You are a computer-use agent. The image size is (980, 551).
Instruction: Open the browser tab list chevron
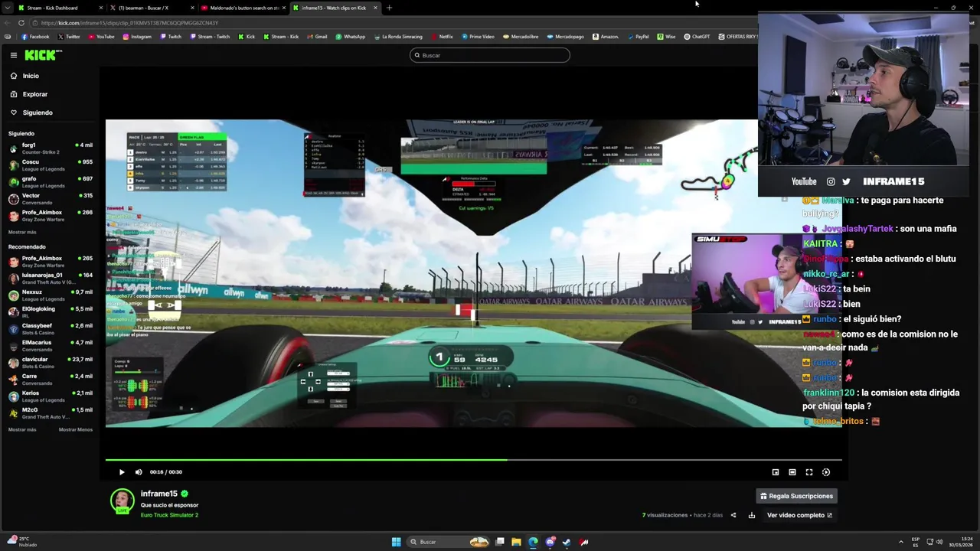(x=6, y=8)
